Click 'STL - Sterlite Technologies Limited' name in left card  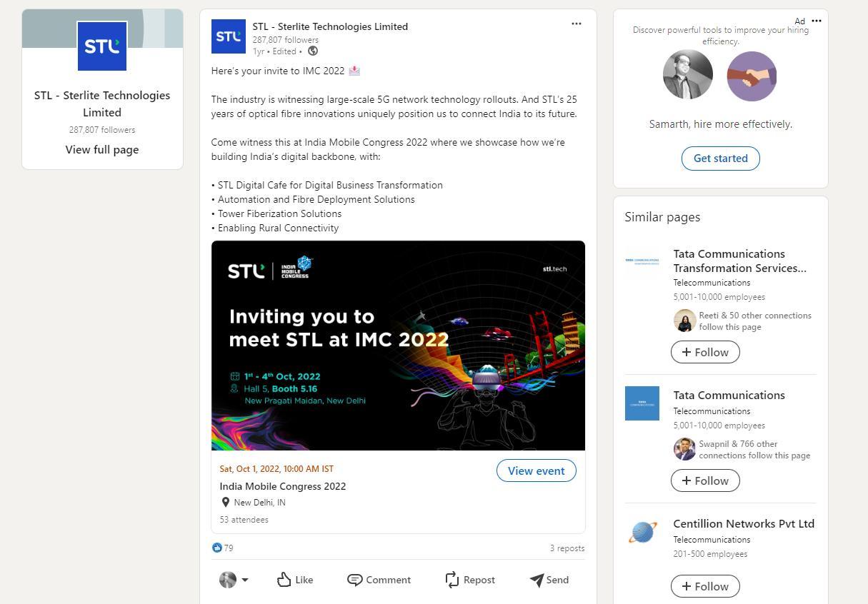click(x=102, y=104)
